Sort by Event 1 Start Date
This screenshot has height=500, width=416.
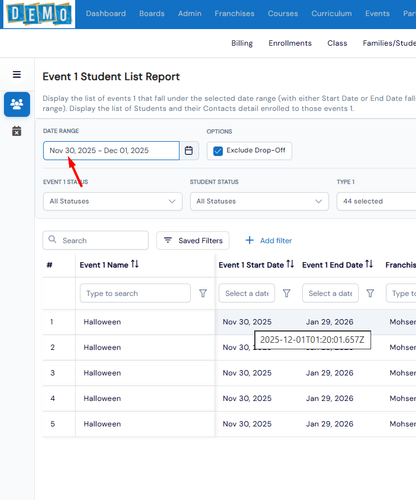[290, 264]
